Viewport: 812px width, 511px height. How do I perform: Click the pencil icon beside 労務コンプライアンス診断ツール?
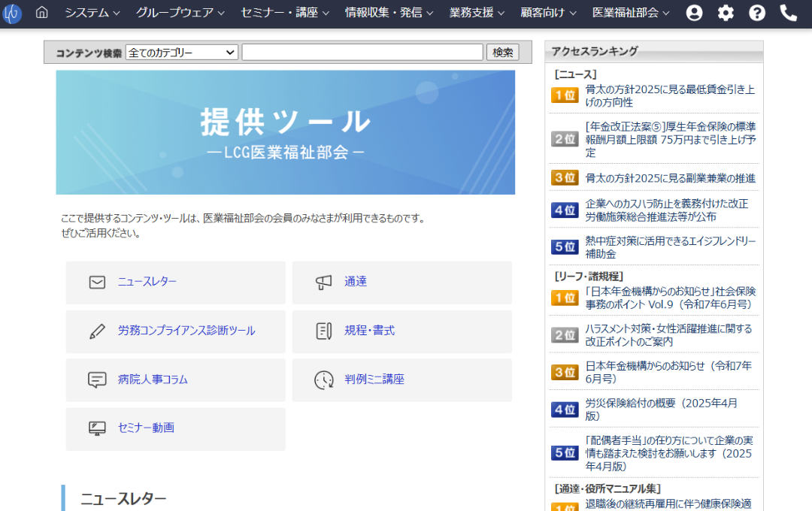97,331
